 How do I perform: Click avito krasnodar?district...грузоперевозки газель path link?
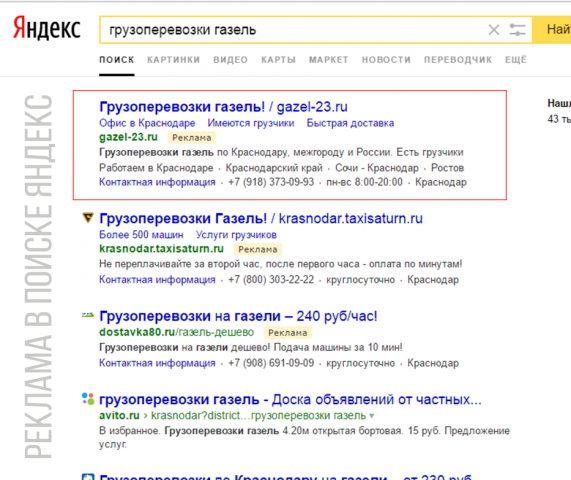[x=259, y=416]
